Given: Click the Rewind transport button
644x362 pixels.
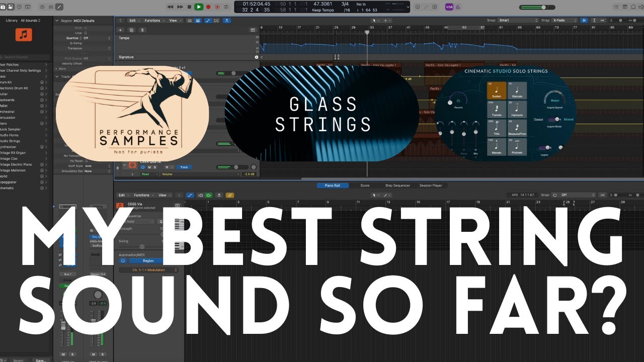Looking at the screenshot, I should pos(170,7).
